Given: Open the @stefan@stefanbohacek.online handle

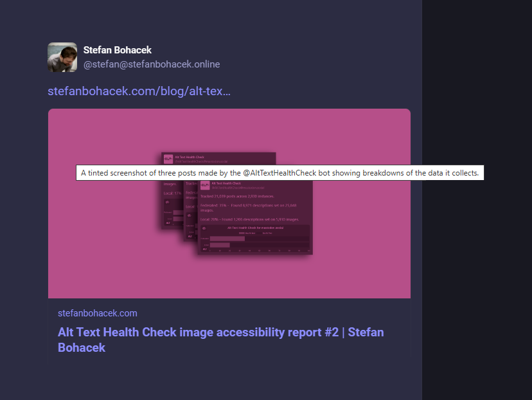Looking at the screenshot, I should (152, 64).
